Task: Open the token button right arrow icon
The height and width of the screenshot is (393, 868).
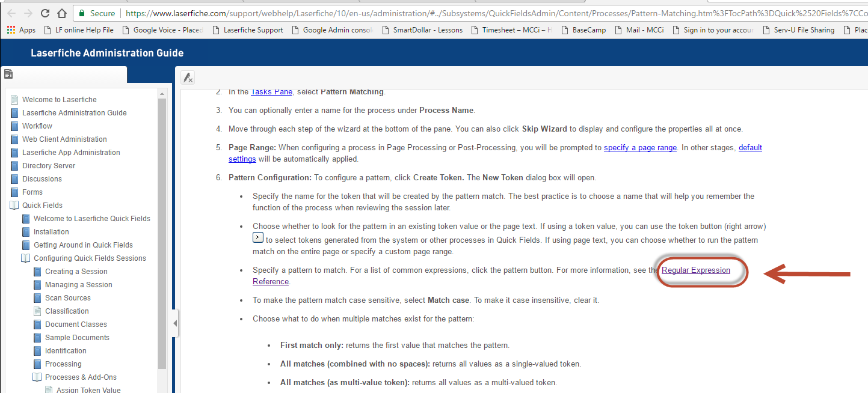Action: point(257,238)
